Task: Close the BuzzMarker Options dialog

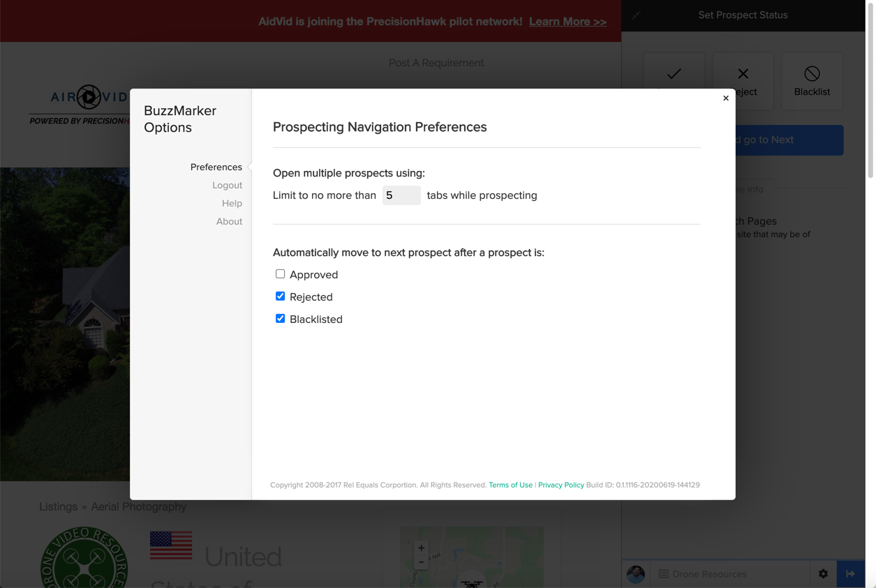Action: pyautogui.click(x=726, y=98)
